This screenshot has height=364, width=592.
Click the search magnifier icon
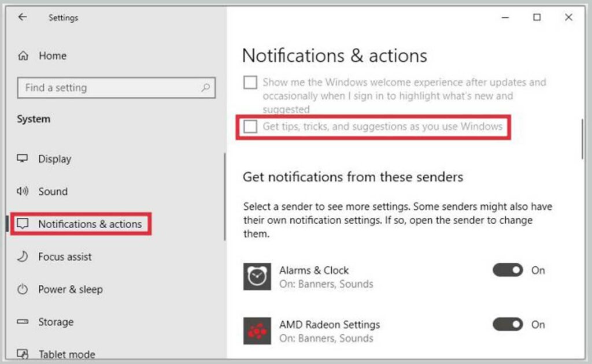coord(205,88)
